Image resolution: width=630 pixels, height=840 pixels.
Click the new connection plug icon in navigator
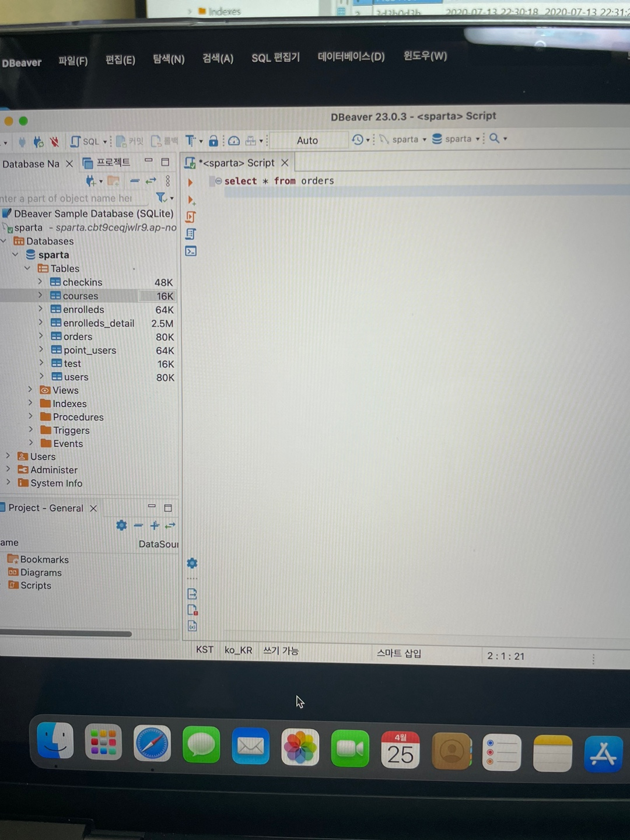(91, 181)
